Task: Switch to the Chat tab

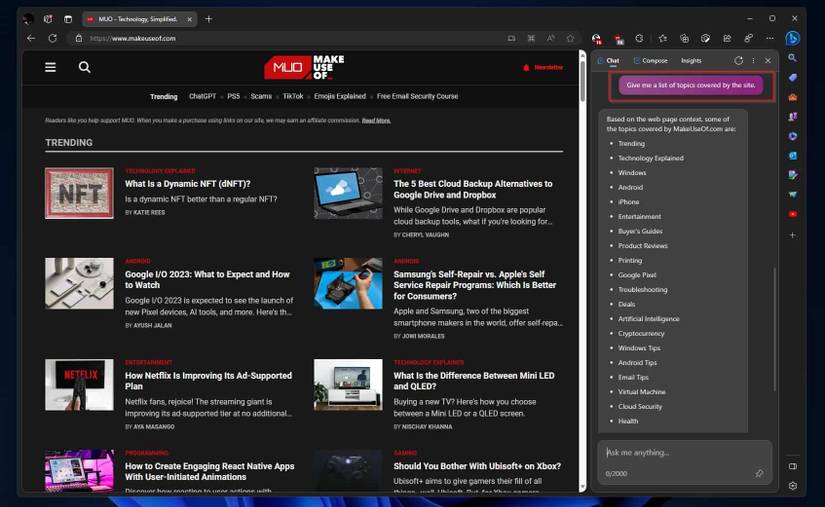Action: pyautogui.click(x=609, y=60)
